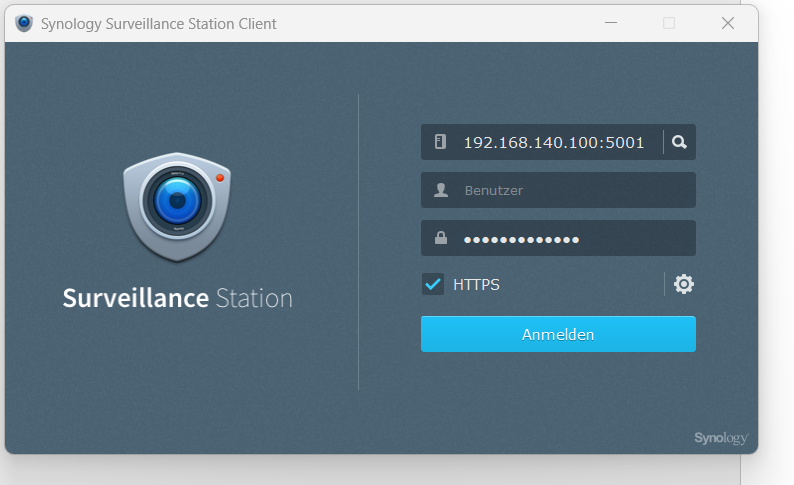Click the Surveillance Station app icon in title bar

pos(24,23)
